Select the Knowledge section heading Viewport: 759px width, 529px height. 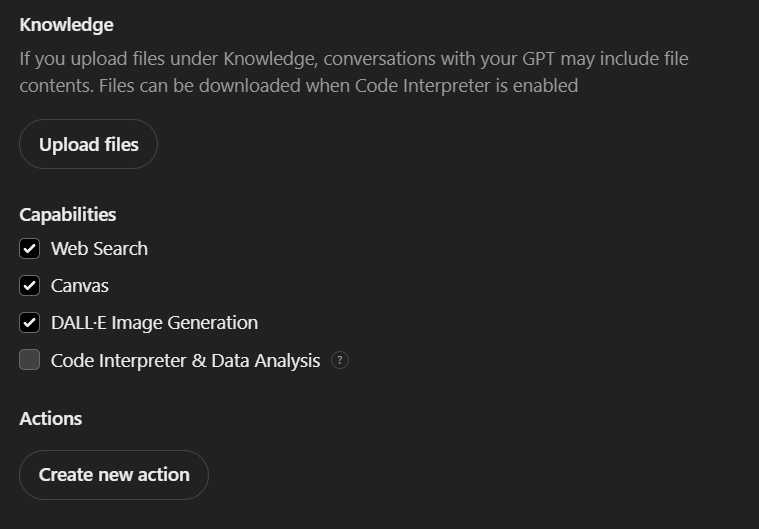(x=66, y=25)
